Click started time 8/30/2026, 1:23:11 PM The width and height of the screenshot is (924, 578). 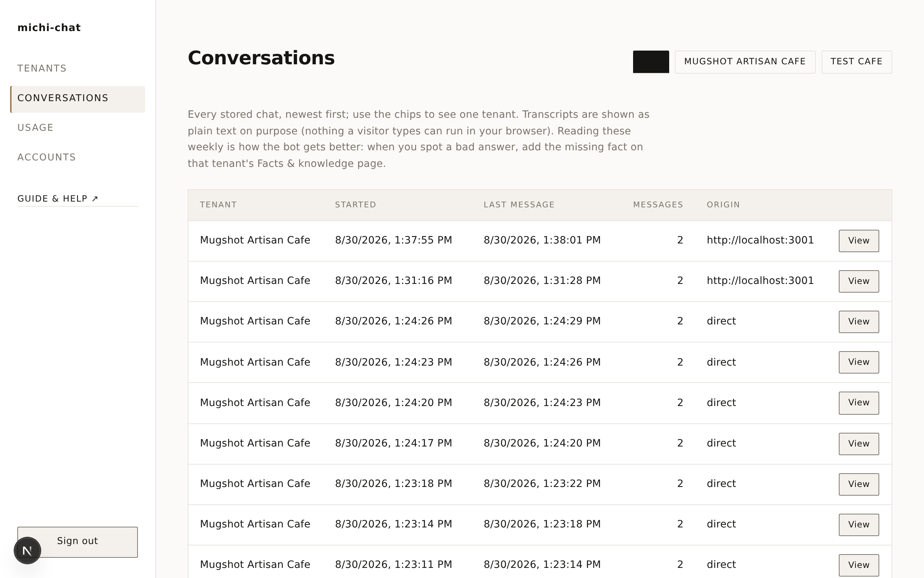pos(393,565)
